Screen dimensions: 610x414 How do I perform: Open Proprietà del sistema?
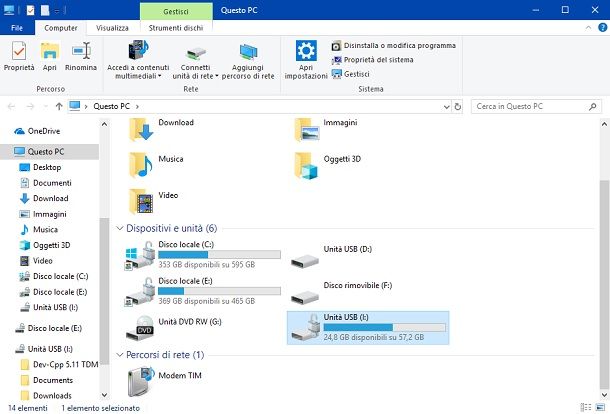[x=372, y=60]
